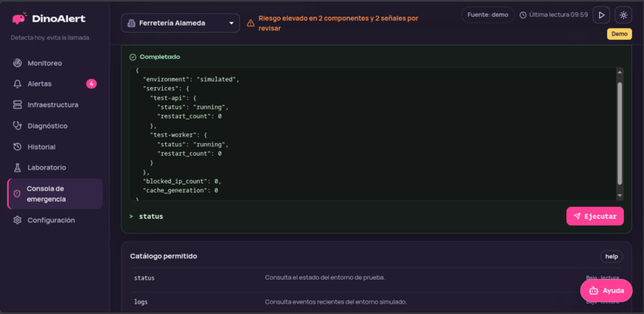Image resolution: width=644 pixels, height=314 pixels.
Task: Click the logs row in catalog
Action: pyautogui.click(x=376, y=302)
